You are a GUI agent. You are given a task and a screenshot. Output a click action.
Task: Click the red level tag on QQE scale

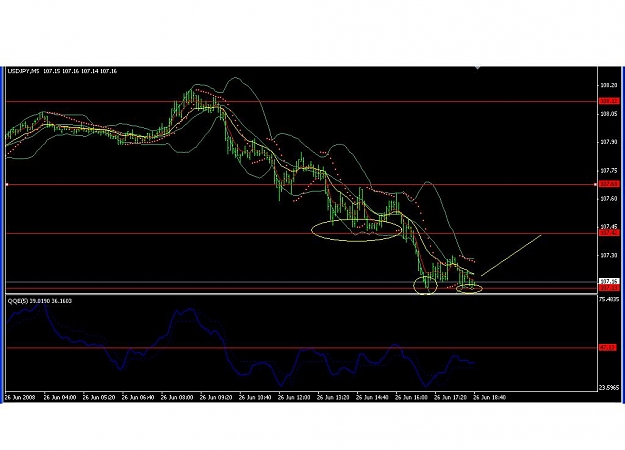pyautogui.click(x=608, y=348)
